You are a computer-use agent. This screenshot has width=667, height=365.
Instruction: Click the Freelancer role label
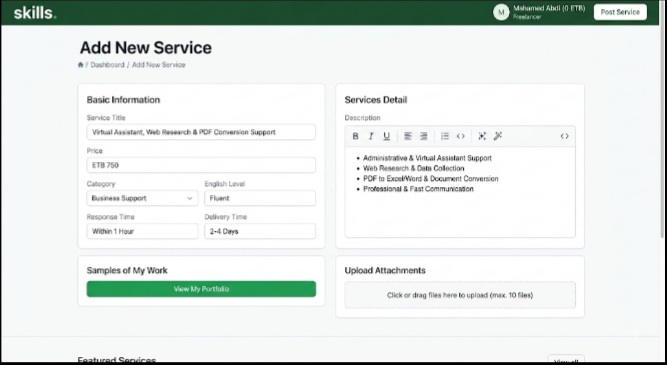527,17
